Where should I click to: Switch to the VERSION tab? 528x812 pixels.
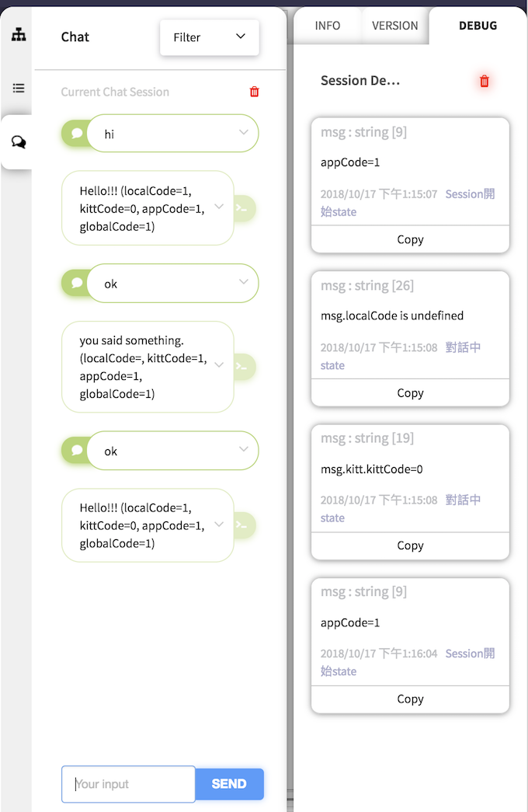[x=394, y=26]
